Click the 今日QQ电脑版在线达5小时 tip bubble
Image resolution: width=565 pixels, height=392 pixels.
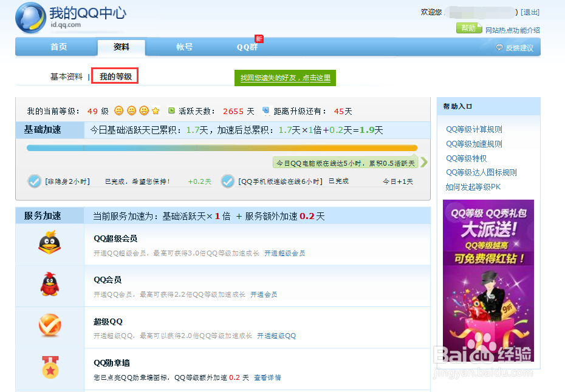tap(346, 163)
